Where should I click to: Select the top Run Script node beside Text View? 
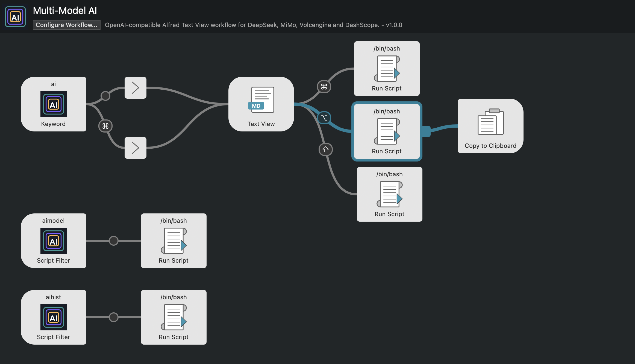387,69
